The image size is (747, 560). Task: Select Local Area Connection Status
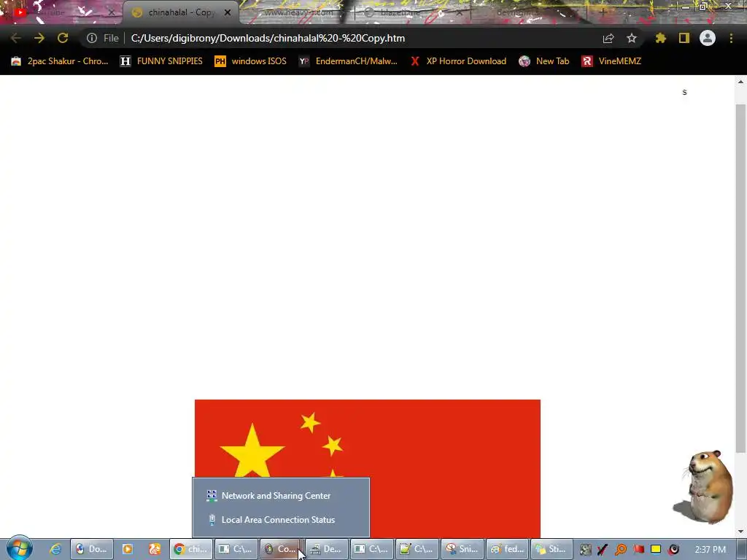pyautogui.click(x=281, y=520)
